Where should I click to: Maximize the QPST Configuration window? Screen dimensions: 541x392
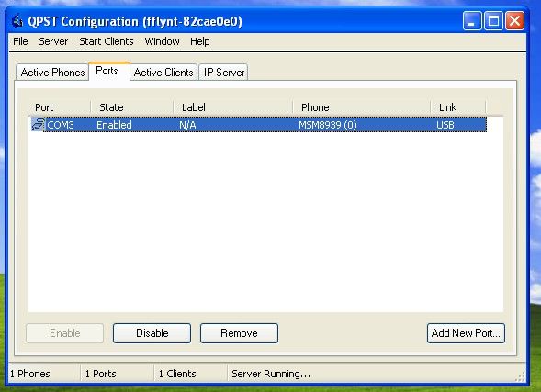(493, 21)
